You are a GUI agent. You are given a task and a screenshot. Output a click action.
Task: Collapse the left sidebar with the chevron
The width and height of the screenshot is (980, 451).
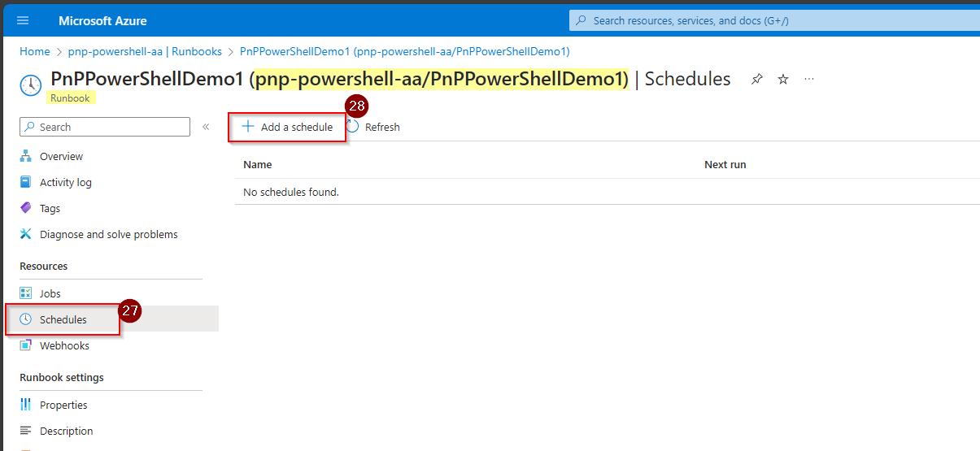(x=206, y=127)
